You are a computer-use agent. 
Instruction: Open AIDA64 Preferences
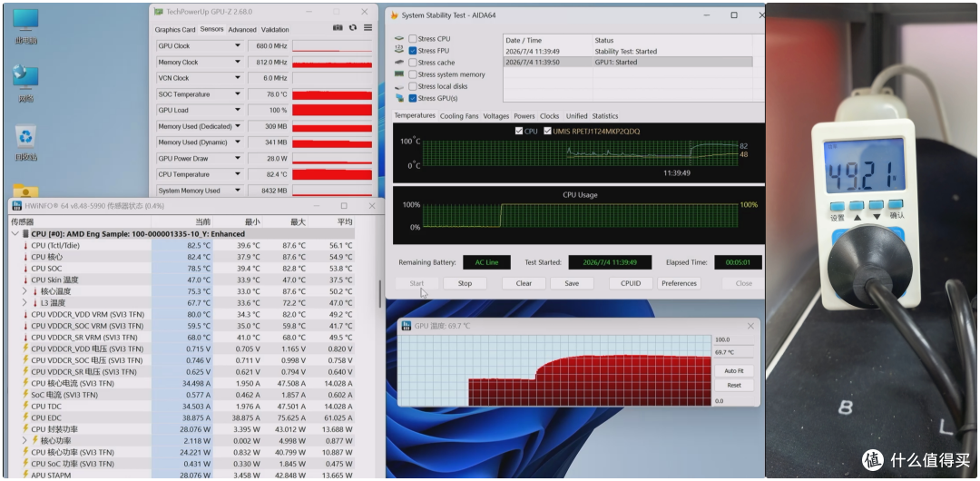(x=679, y=283)
